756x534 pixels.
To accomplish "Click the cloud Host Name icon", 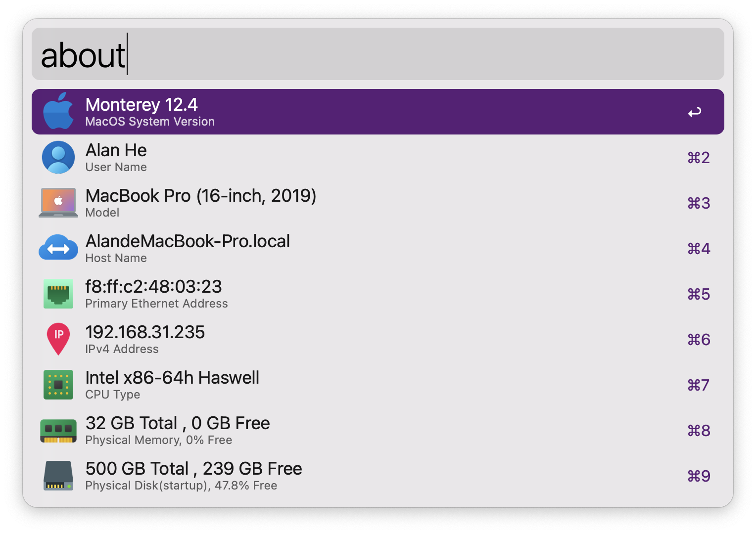I will click(x=58, y=248).
